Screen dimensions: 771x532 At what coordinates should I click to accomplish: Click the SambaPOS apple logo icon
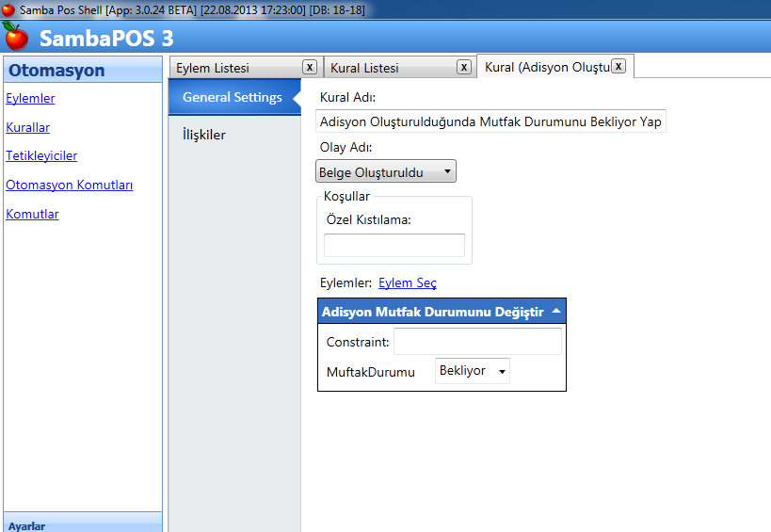[x=16, y=38]
